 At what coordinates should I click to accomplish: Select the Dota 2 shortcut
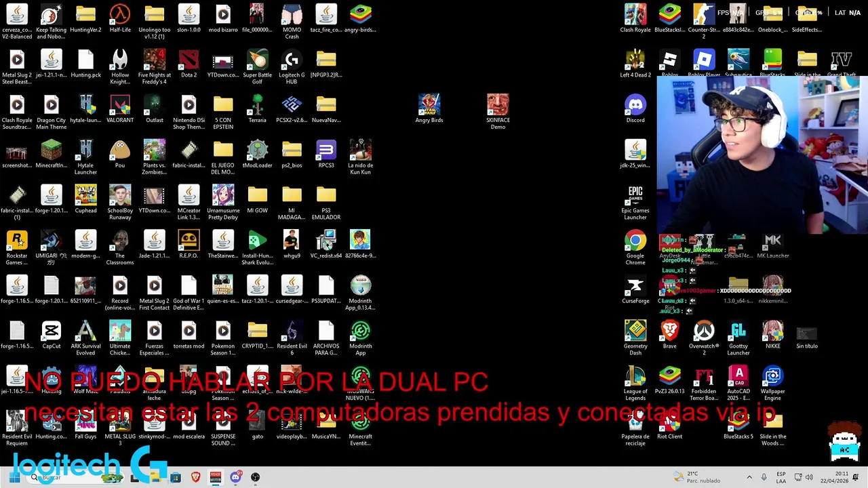[x=189, y=64]
